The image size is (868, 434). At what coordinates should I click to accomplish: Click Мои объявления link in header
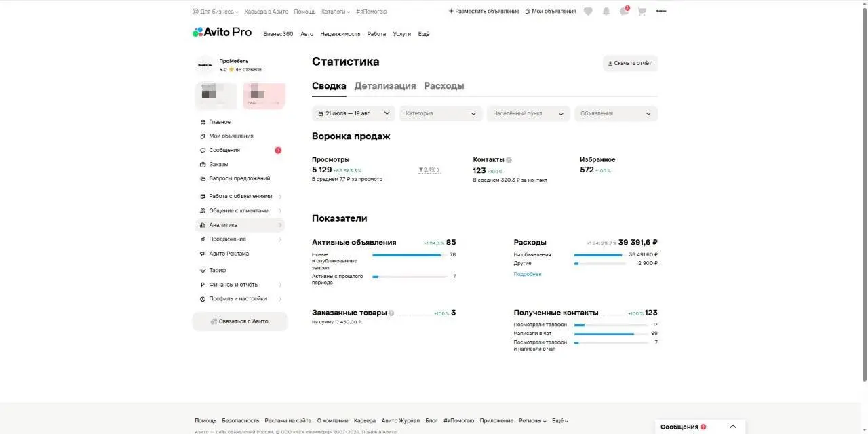coord(551,12)
